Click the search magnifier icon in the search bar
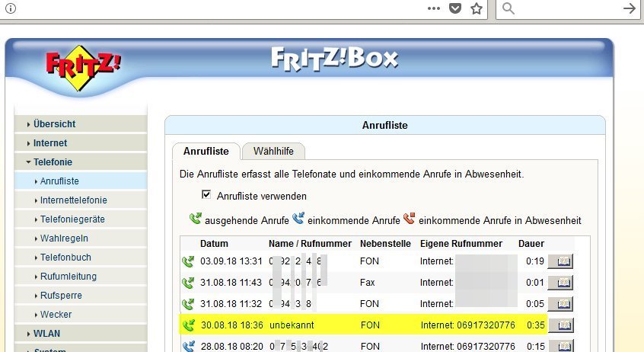Image resolution: width=644 pixels, height=352 pixels. pyautogui.click(x=508, y=8)
